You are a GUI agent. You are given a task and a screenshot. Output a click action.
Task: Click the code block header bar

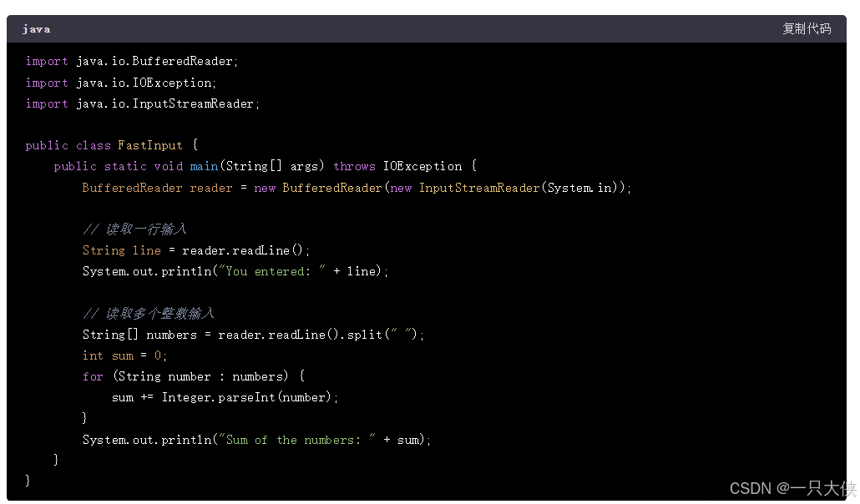point(417,28)
